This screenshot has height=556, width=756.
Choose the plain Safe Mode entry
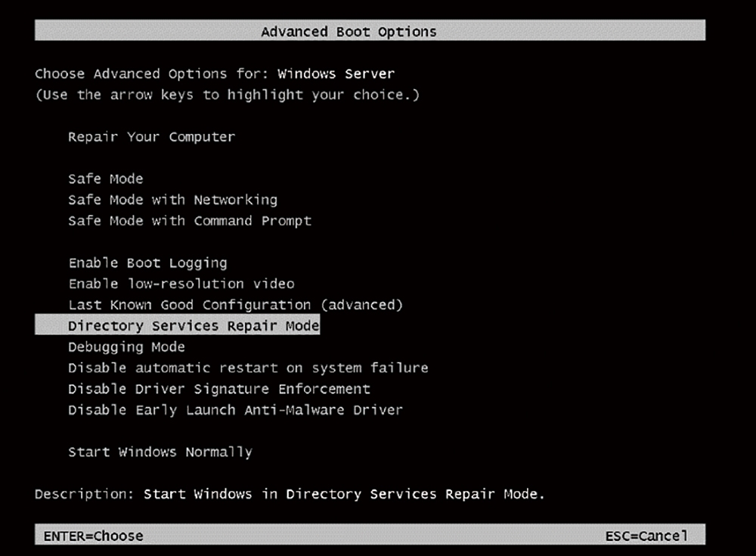106,179
